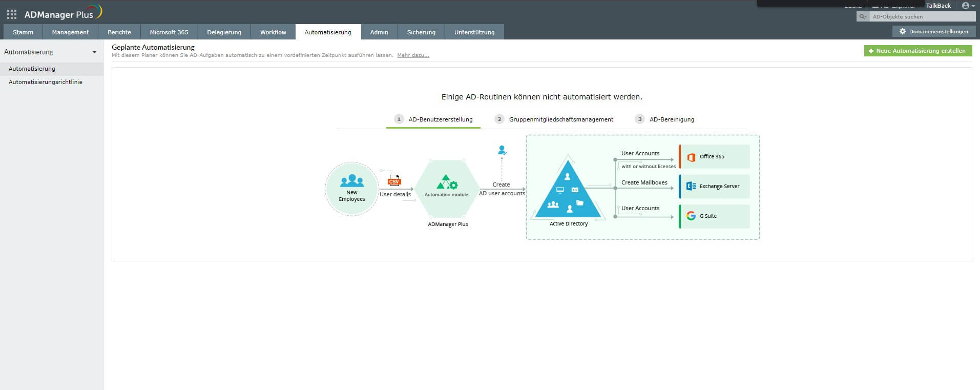The image size is (980, 390).
Task: Click the 'ADManager Plus' diagram caption
Action: point(448,224)
